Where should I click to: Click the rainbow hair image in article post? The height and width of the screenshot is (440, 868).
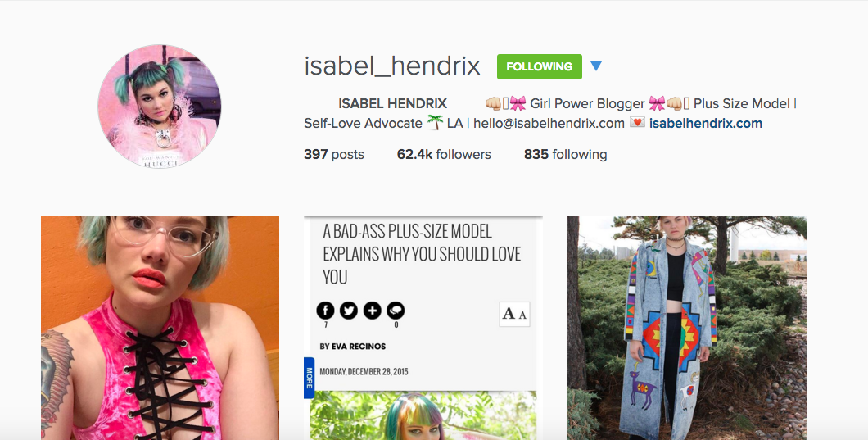point(423,415)
